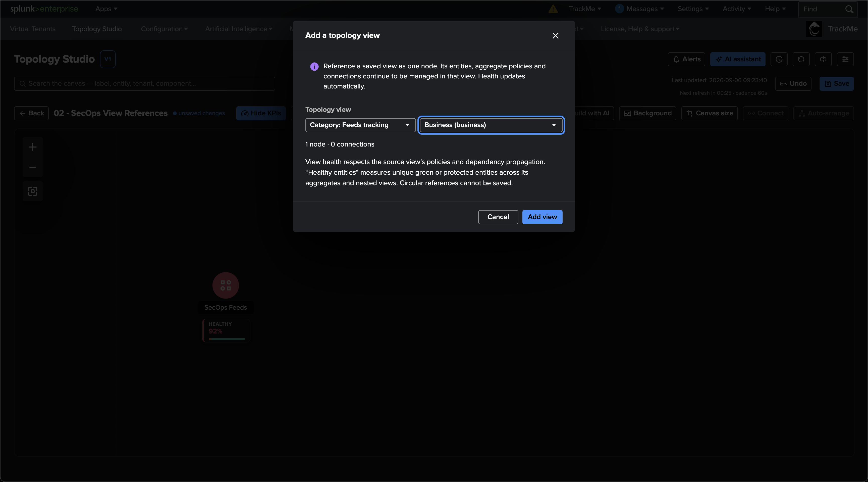Save the topology view

click(837, 84)
